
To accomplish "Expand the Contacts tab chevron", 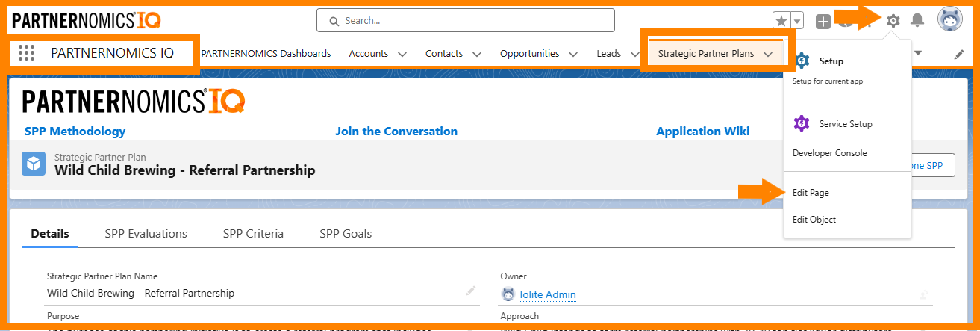I will [477, 54].
